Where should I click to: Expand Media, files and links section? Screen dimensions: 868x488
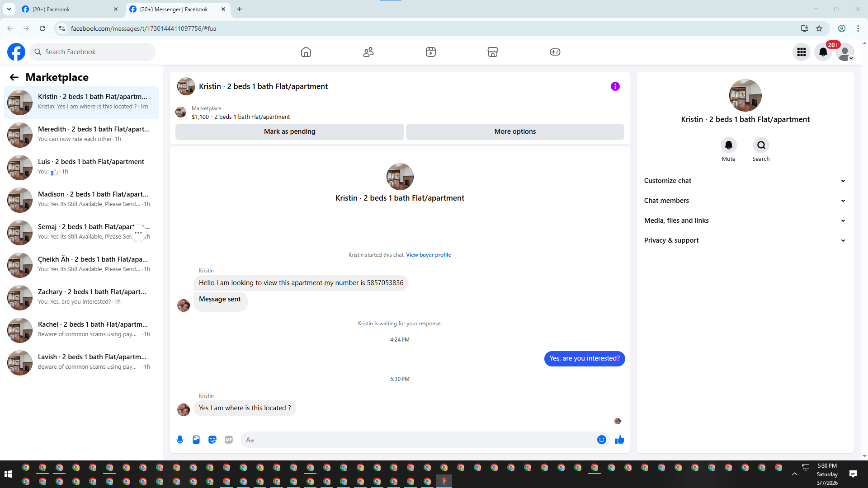(745, 221)
